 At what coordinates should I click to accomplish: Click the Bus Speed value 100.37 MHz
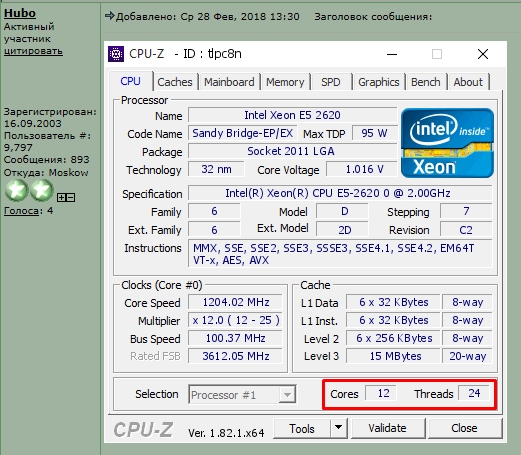235,339
